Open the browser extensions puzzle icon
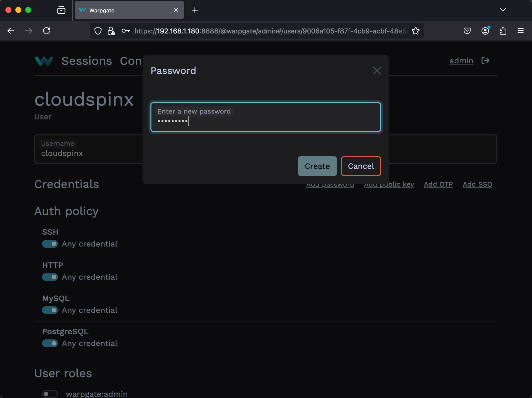 pos(503,31)
